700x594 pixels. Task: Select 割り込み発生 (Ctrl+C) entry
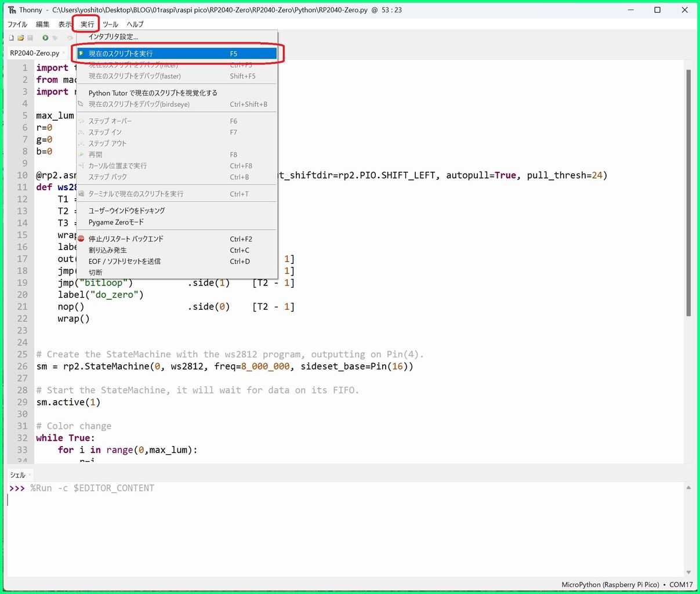[177, 250]
